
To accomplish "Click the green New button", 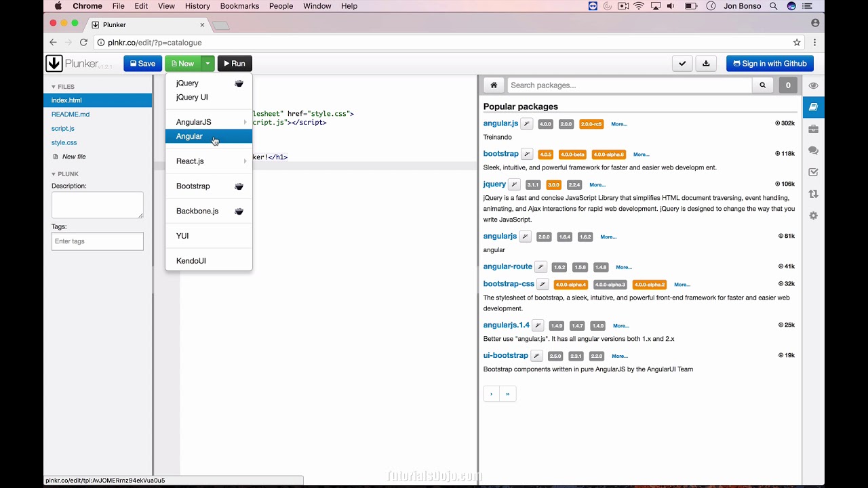I will point(182,64).
